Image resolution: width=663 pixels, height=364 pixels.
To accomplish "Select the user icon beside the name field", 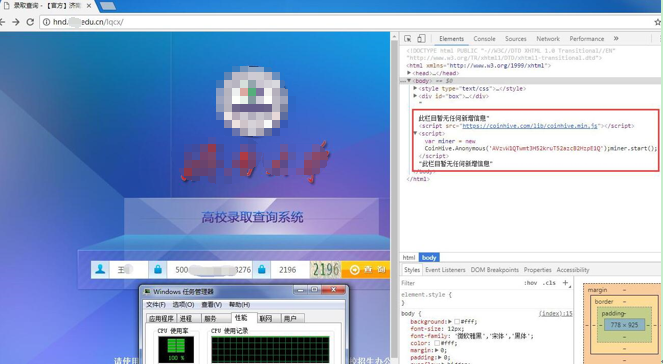I will (x=100, y=270).
